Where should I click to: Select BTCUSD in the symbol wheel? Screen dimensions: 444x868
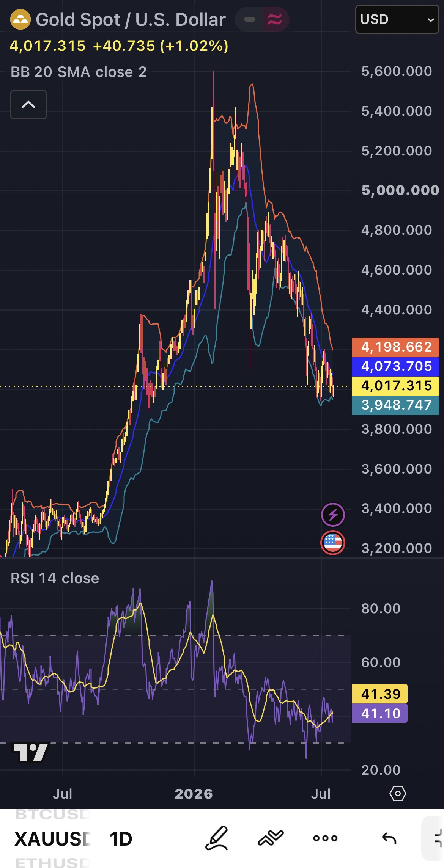coord(52,815)
